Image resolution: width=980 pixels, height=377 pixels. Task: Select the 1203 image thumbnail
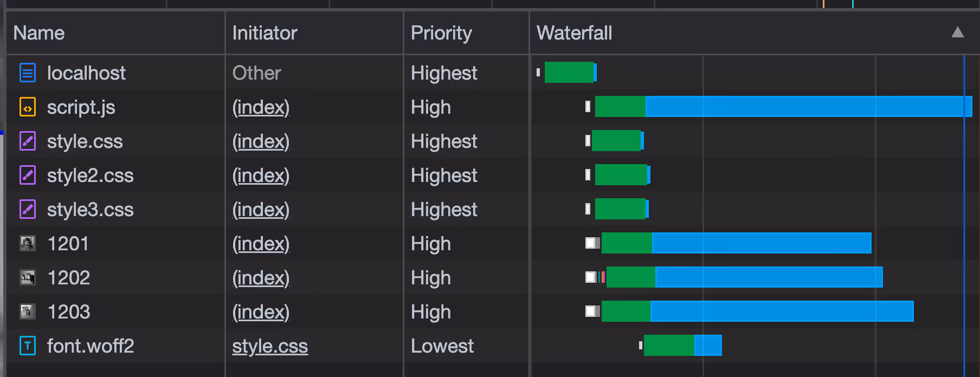click(x=28, y=312)
